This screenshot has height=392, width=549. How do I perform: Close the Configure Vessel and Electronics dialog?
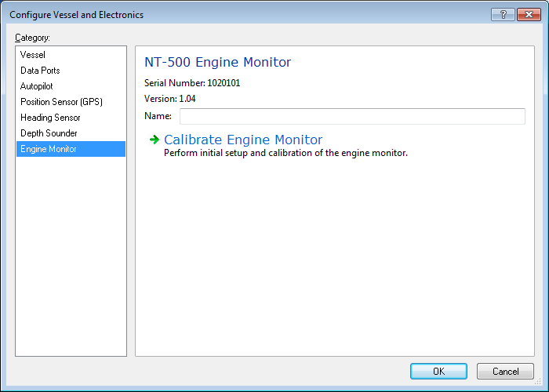tap(529, 15)
